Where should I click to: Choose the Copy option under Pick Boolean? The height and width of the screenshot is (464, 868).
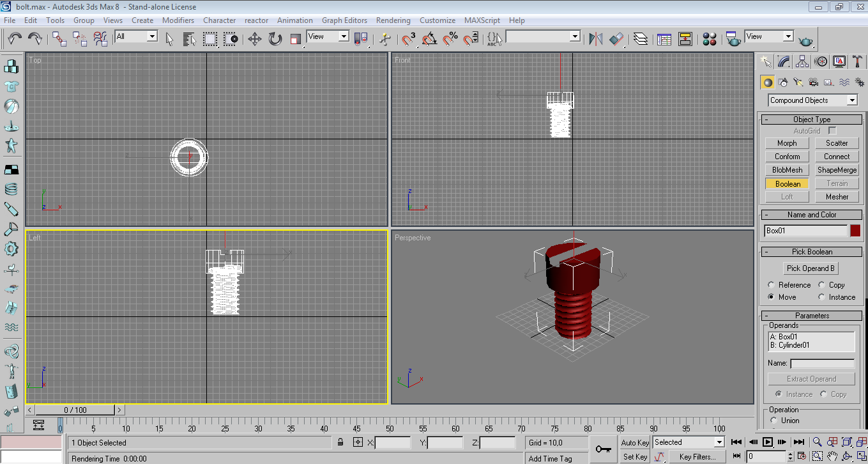coord(821,285)
